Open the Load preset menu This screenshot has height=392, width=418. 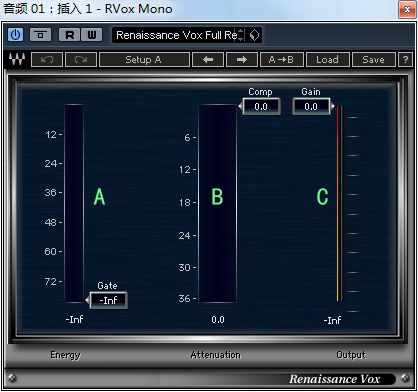coord(328,60)
